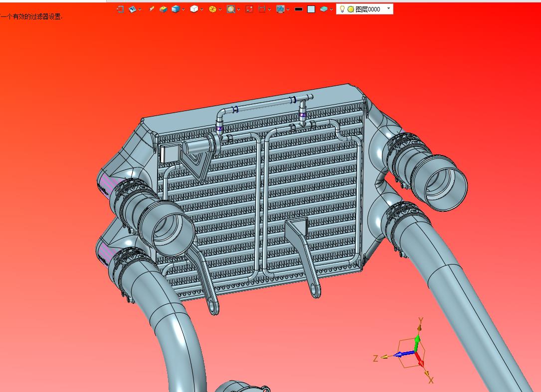Open dropdown beside red bracket icon
Viewport: 541px width, 392px height.
269,9
